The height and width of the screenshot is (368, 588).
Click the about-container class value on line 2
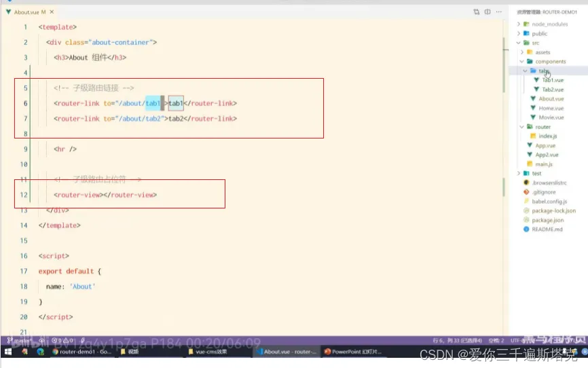click(120, 42)
